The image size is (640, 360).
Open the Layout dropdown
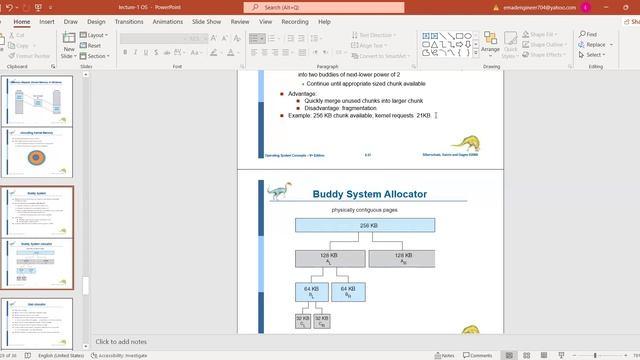click(94, 35)
